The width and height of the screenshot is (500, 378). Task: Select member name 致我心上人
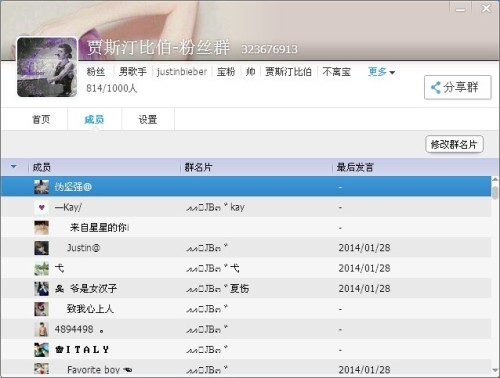[90, 309]
